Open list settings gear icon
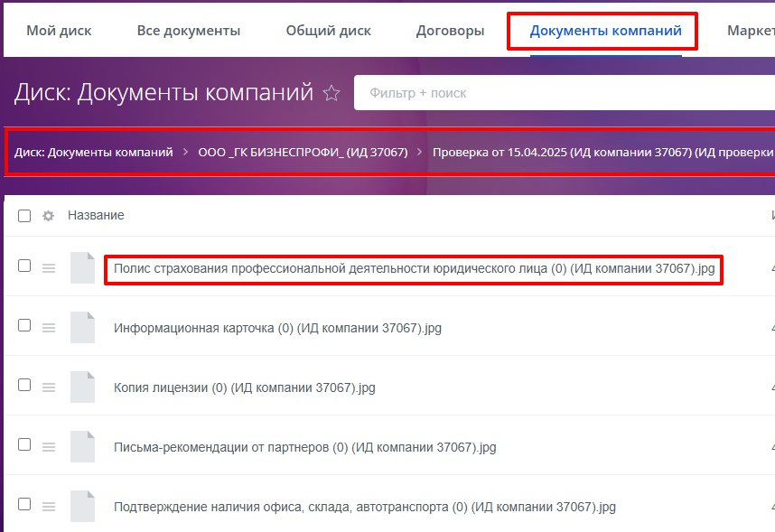Screen dimensions: 775x532 48,216
